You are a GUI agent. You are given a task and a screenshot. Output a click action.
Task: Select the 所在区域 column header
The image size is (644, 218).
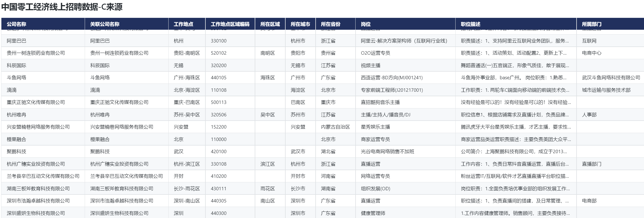270,24
